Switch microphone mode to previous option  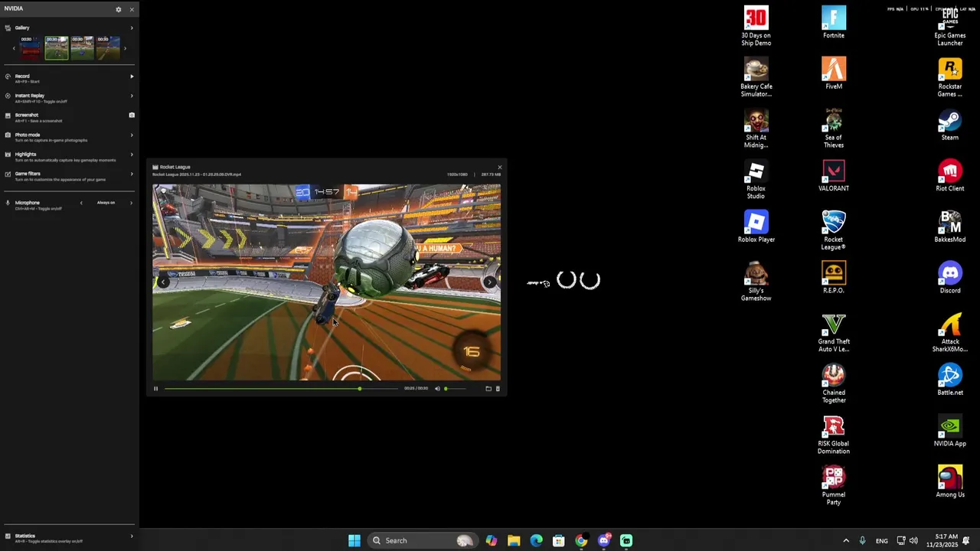click(x=81, y=203)
